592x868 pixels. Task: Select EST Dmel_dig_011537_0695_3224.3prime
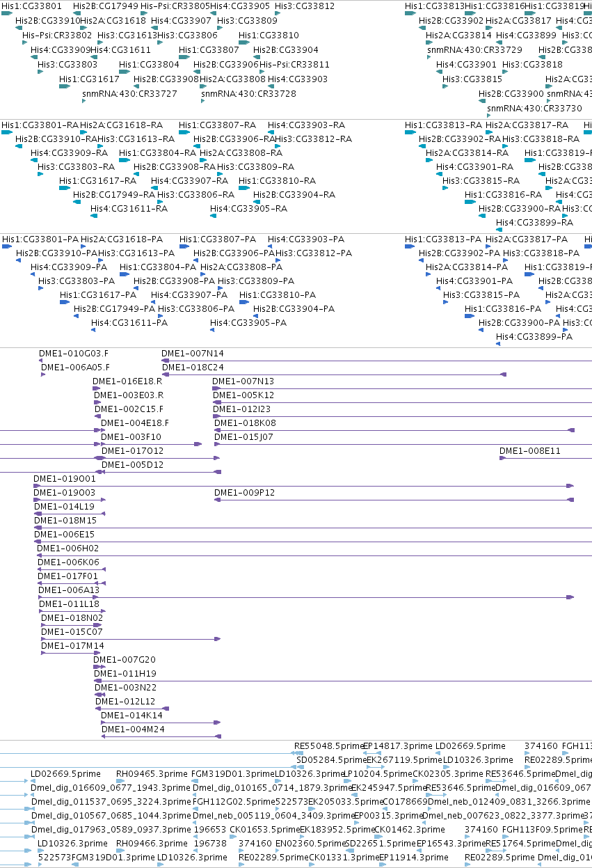click(x=110, y=802)
